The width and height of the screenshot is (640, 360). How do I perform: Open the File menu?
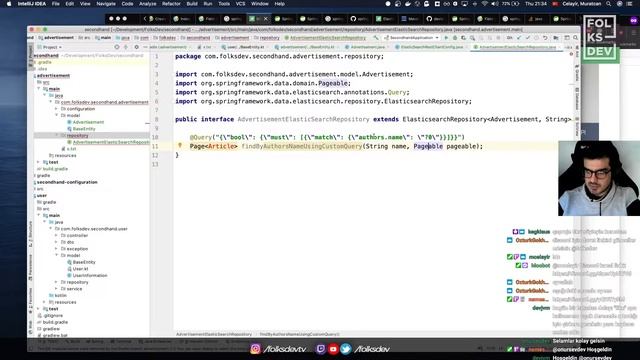[x=56, y=4]
